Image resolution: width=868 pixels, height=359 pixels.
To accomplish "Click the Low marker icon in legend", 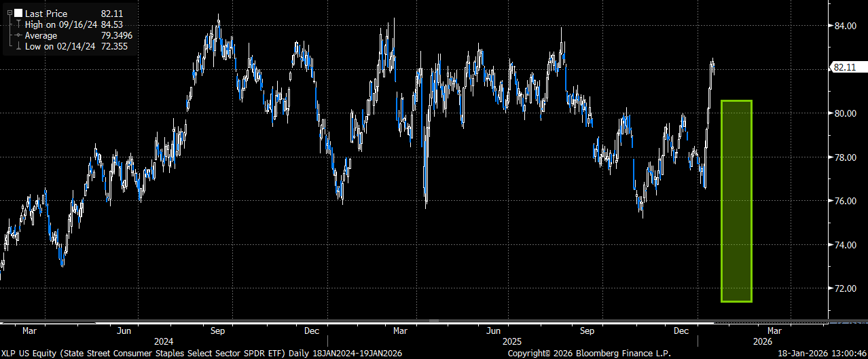I will pos(18,46).
